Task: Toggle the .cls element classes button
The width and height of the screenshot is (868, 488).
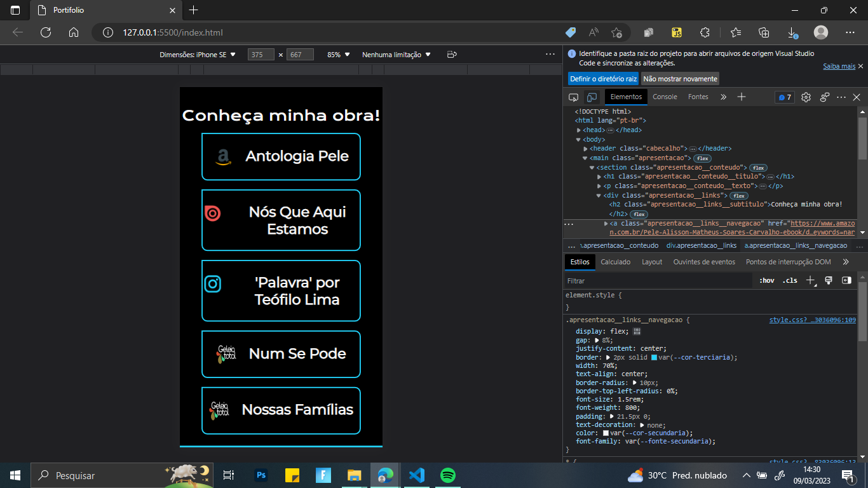Action: point(790,280)
